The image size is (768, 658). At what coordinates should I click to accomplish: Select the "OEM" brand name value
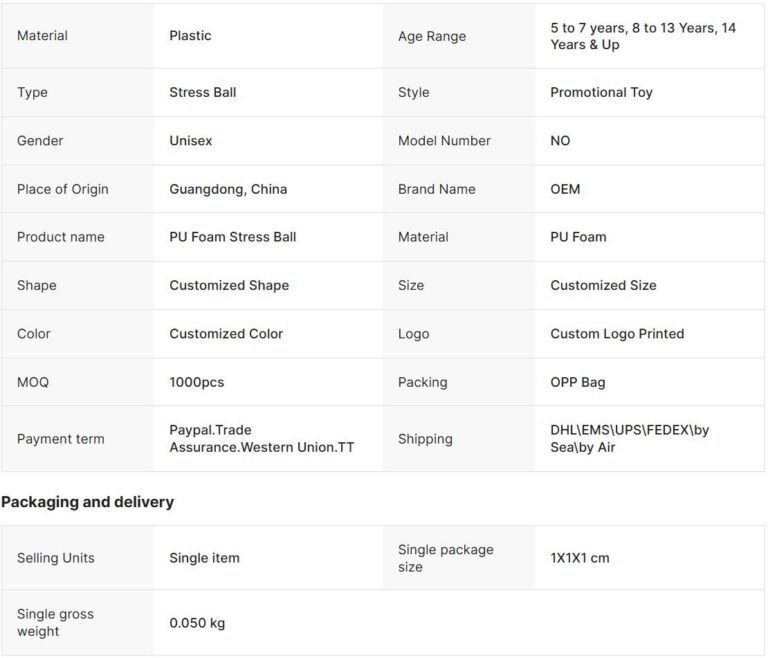tap(565, 189)
